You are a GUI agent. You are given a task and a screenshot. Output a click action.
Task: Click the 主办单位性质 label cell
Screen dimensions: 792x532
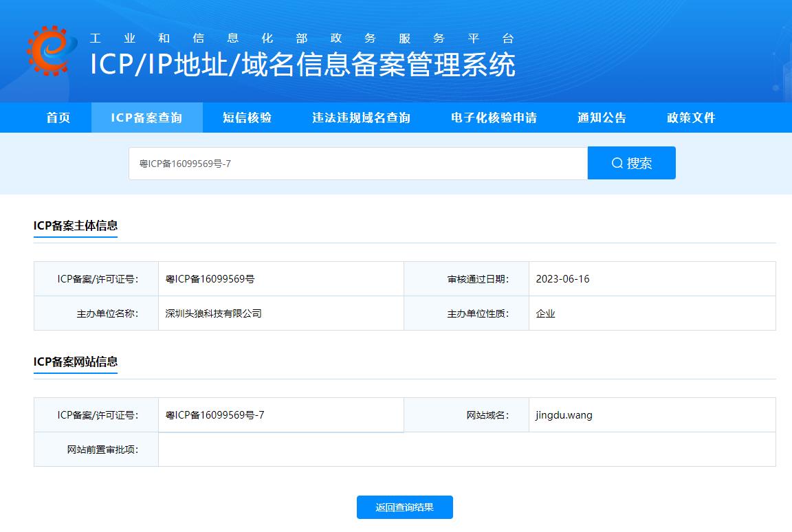(x=467, y=313)
